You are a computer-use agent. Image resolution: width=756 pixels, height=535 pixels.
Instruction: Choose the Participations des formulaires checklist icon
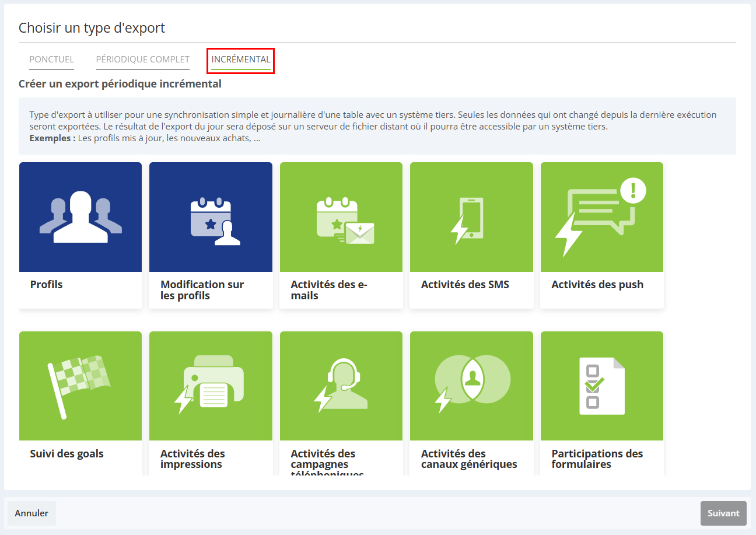602,386
